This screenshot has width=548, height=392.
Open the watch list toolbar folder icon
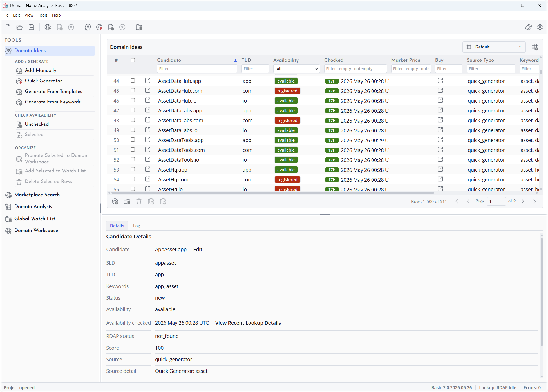139,27
